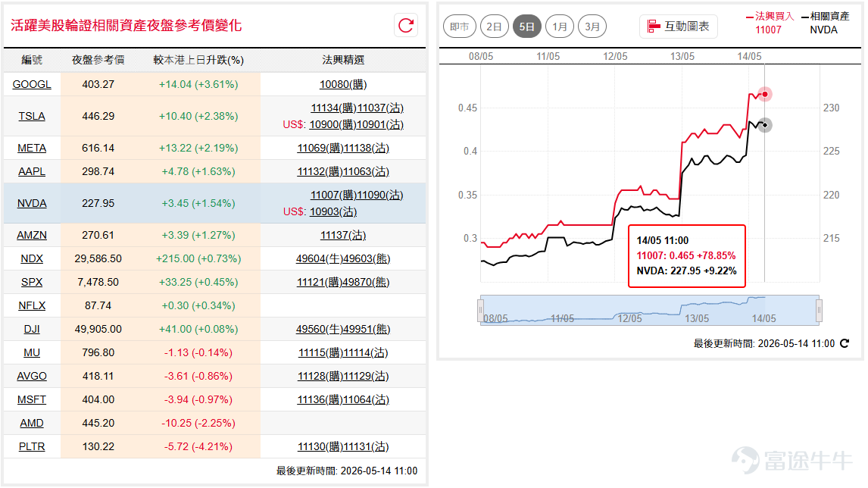Open the DJI index link
Viewport: 868px width, 488px height.
(32, 329)
